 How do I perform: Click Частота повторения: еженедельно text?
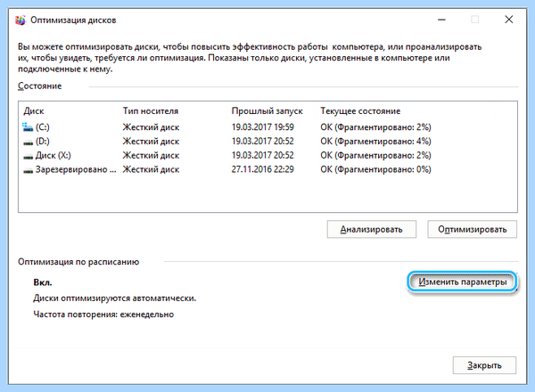(103, 314)
